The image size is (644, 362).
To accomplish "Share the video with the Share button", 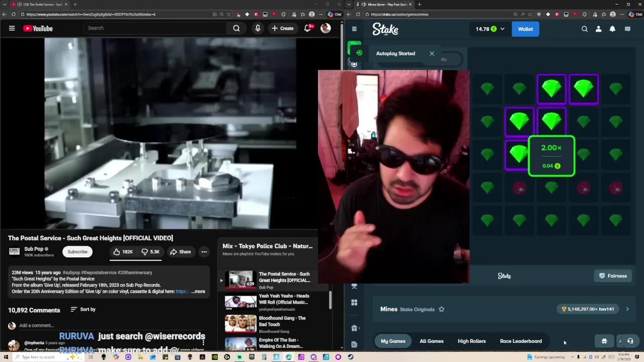I will click(x=180, y=252).
